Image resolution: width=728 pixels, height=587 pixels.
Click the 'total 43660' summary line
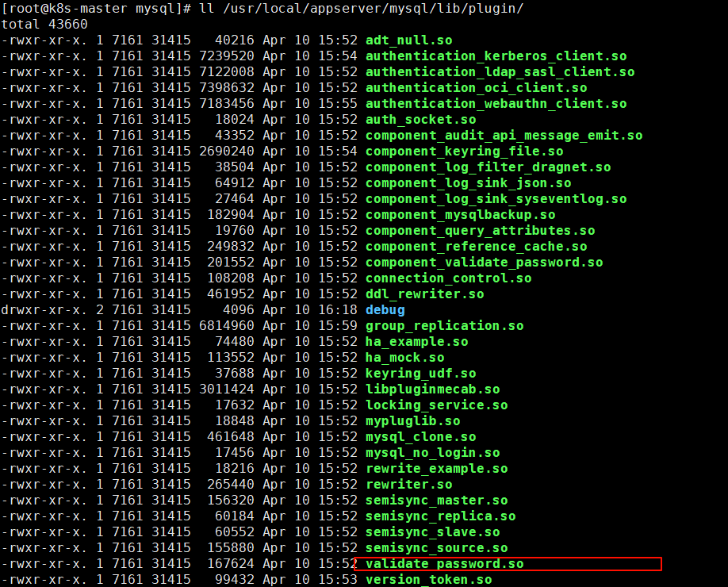tap(44, 25)
